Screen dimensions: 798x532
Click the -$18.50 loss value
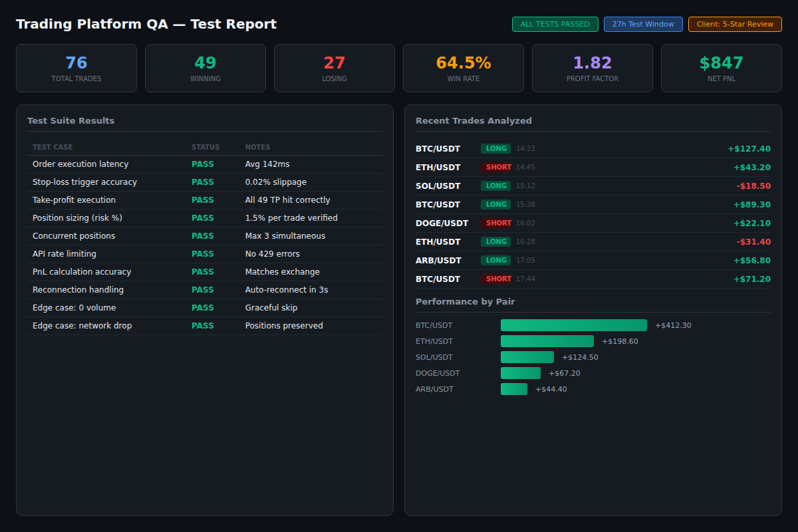tap(753, 186)
